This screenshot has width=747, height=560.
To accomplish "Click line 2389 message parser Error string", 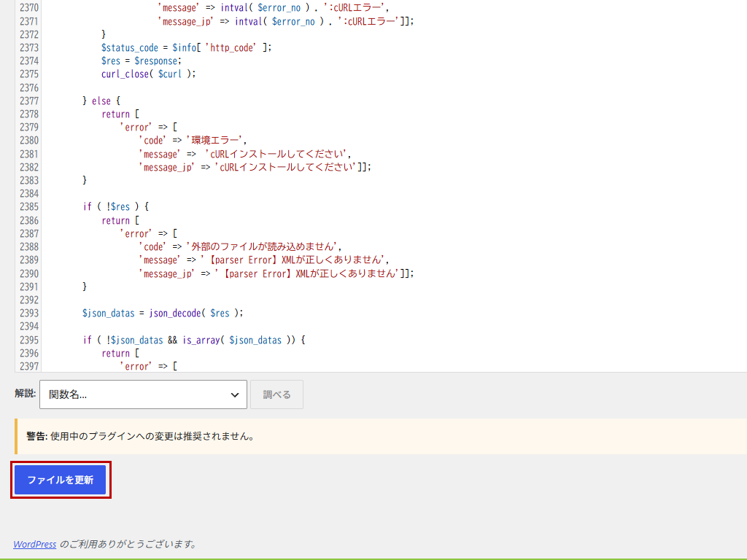I will pos(264,260).
